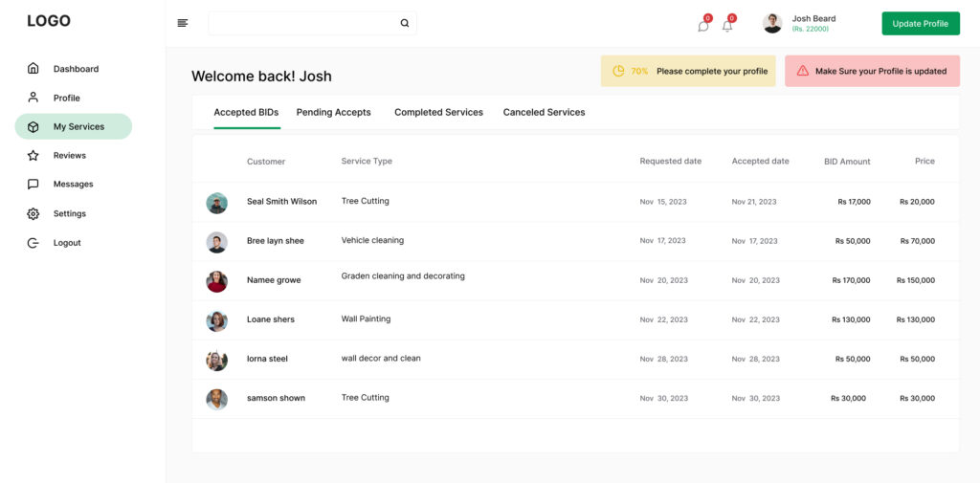The width and height of the screenshot is (980, 483).
Task: Click the warning triangle icon in red alert
Action: click(x=803, y=71)
